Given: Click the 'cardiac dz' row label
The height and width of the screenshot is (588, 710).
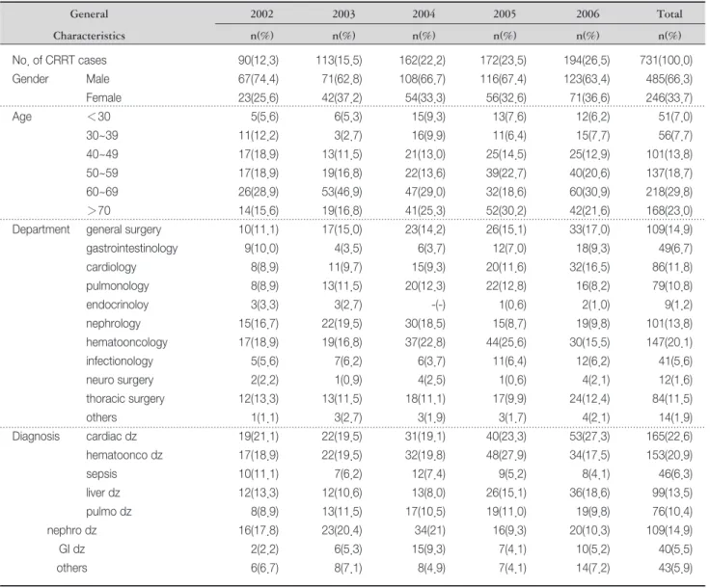Looking at the screenshot, I should click(x=111, y=437).
